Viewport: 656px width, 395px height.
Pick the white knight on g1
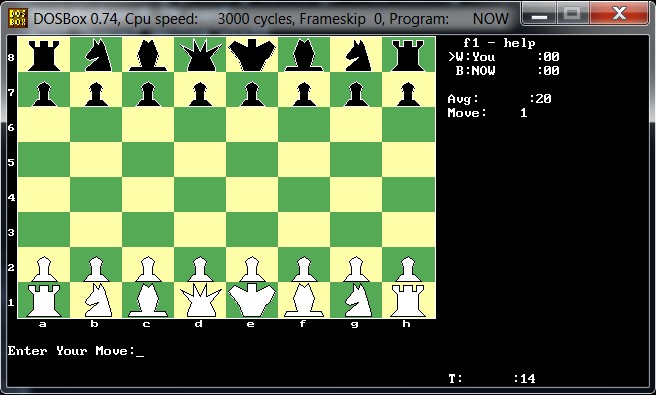(x=356, y=300)
